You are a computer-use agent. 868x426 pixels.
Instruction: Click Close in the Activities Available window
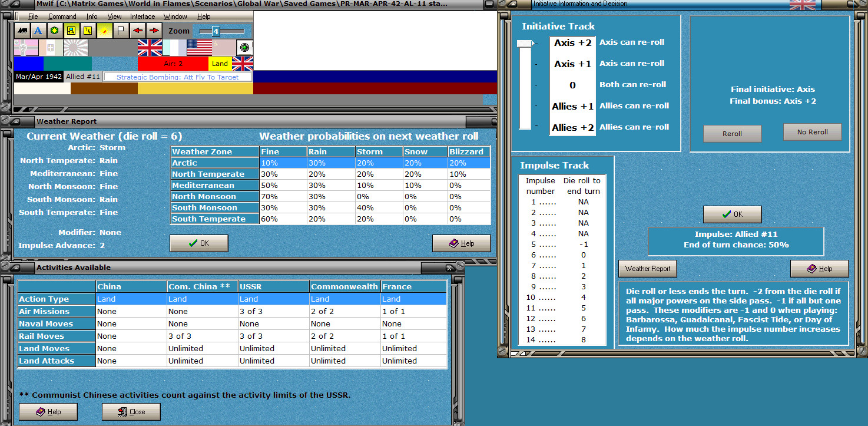click(131, 412)
